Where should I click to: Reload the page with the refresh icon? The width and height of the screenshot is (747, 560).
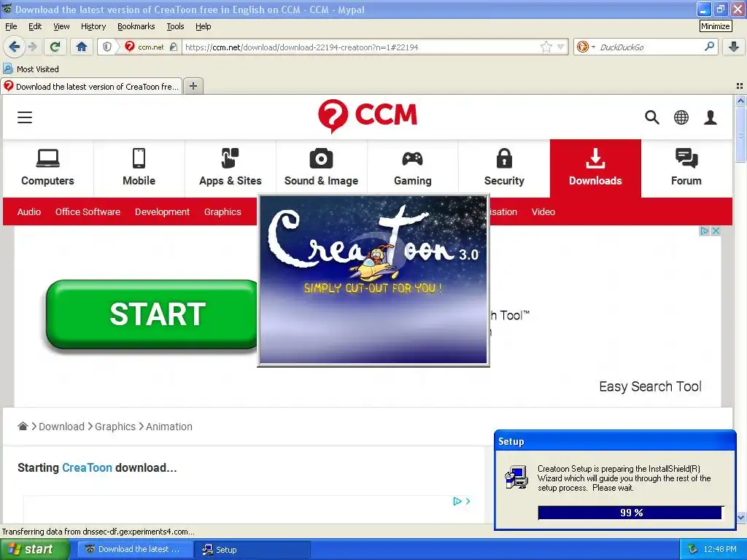[55, 47]
